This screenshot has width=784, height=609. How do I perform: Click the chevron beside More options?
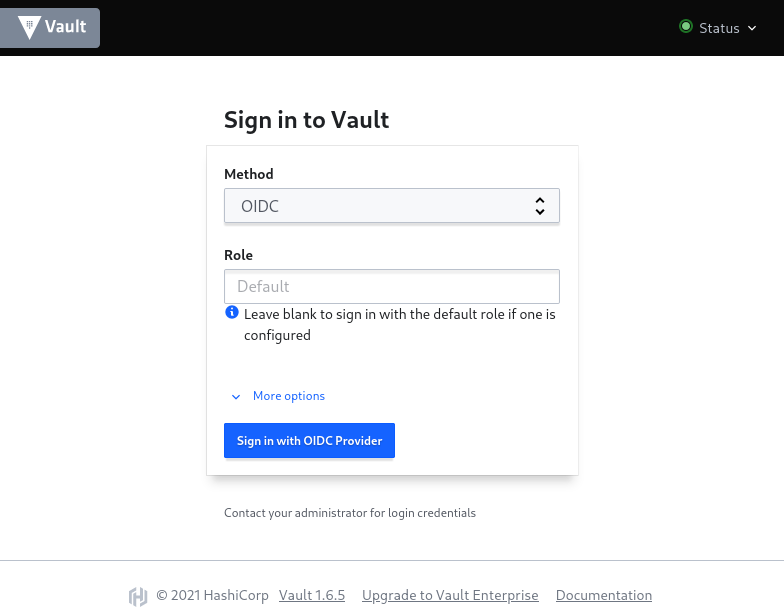coord(236,397)
